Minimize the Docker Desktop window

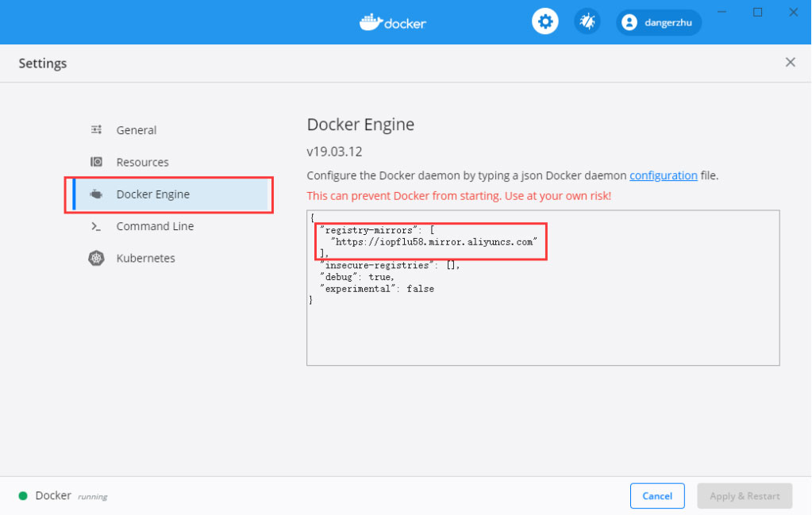723,12
